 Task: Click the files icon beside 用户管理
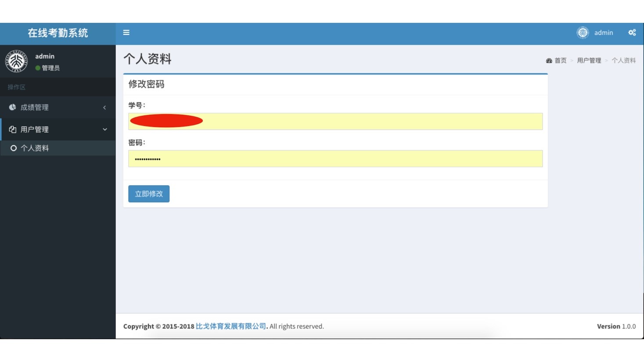(12, 129)
